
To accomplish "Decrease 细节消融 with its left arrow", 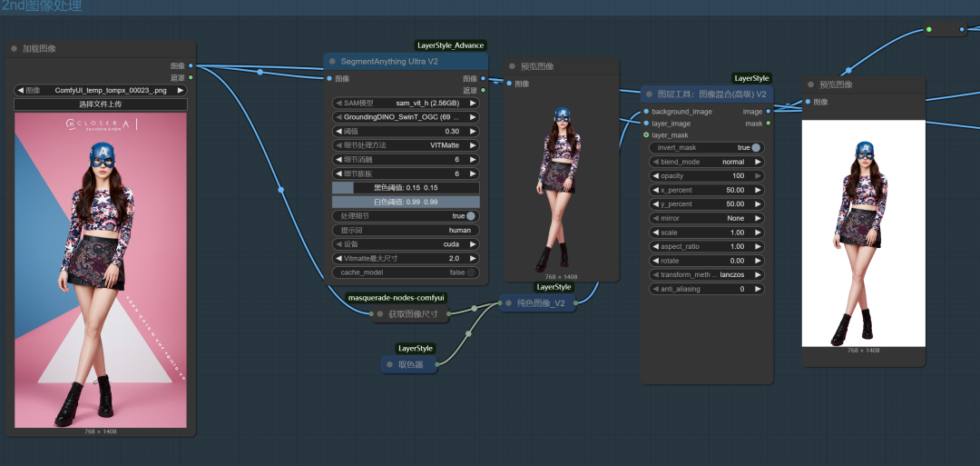I will tap(338, 160).
